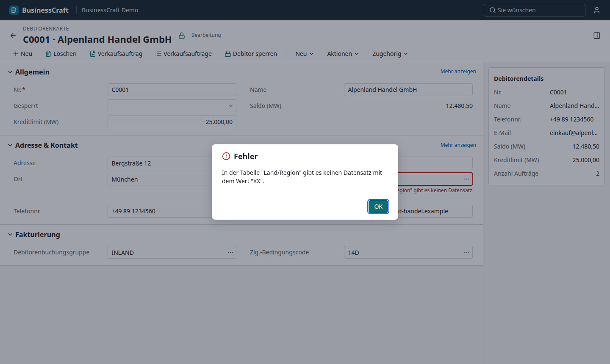Toggle the edit lock icon beside Bearbeitung
Image resolution: width=610 pixels, height=364 pixels.
pyautogui.click(x=182, y=36)
